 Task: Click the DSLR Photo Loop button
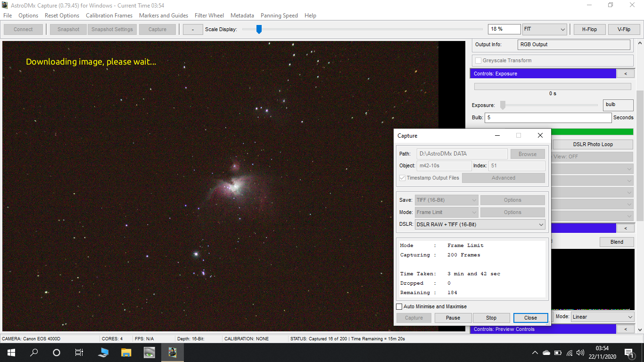[593, 144]
